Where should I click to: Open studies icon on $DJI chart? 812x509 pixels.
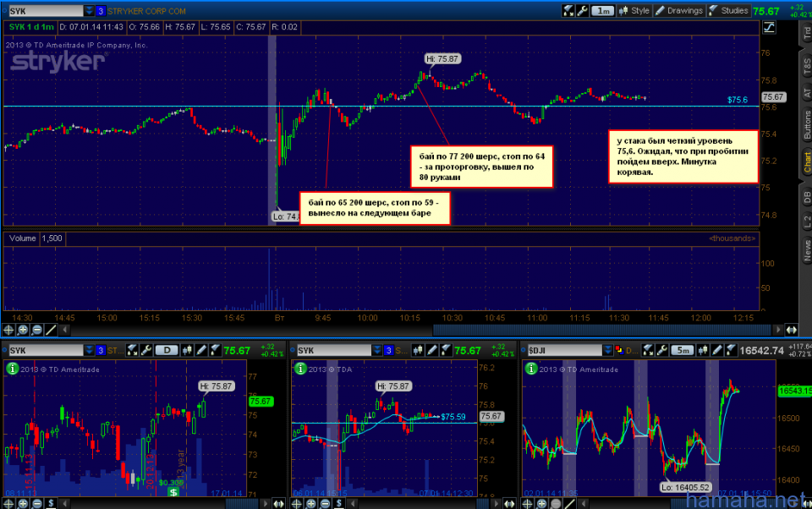point(731,351)
